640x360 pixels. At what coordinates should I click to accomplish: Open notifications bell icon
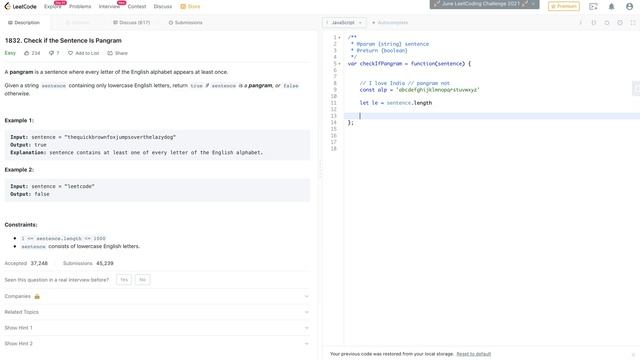click(x=611, y=7)
